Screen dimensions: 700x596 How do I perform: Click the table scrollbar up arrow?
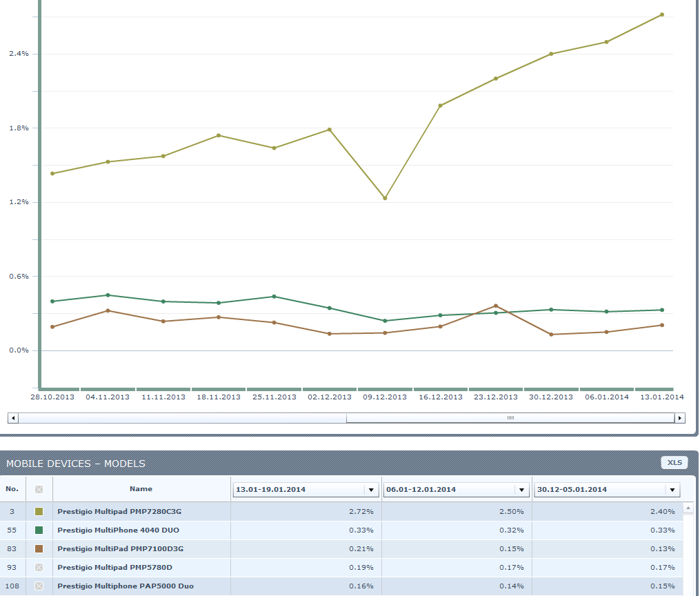point(688,508)
